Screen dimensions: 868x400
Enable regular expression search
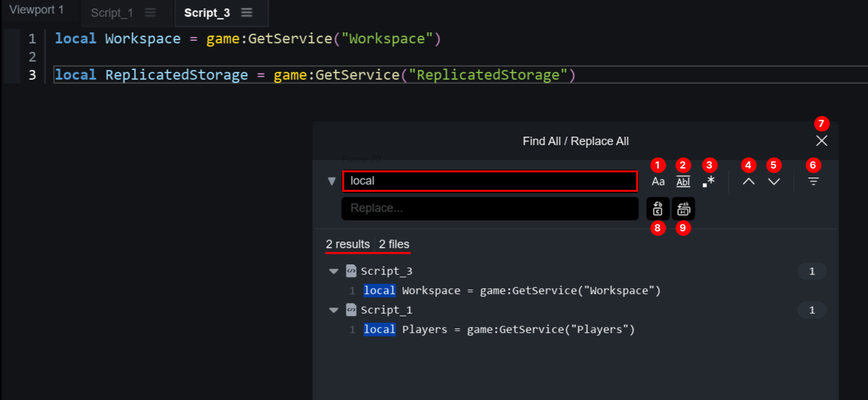(709, 182)
